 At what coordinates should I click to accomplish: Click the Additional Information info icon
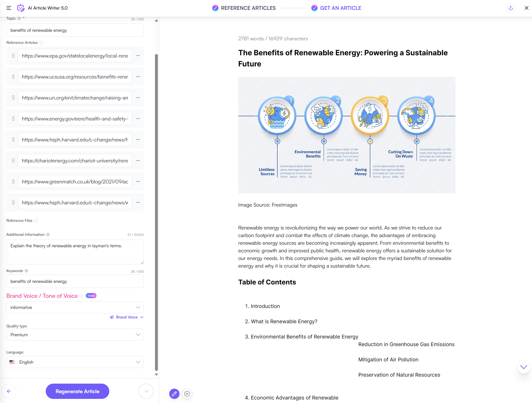click(x=48, y=235)
